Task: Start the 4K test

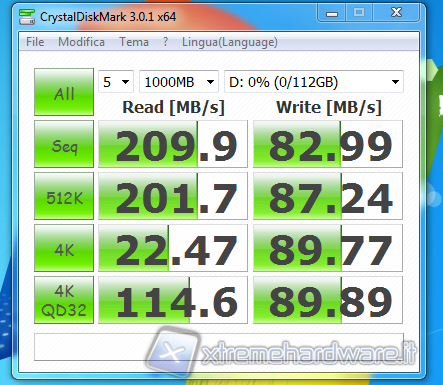Action: 64,248
